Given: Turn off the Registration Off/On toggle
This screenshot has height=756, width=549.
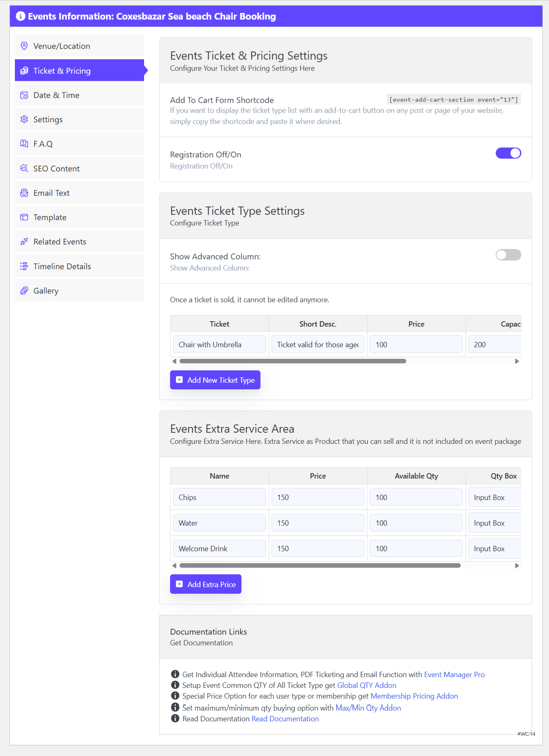Looking at the screenshot, I should 508,153.
